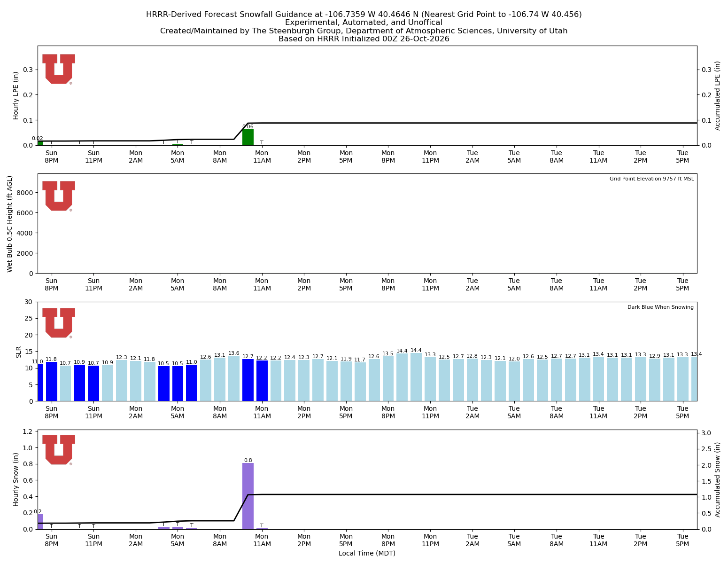Click the SLR bar labeled 11.7

360,382
